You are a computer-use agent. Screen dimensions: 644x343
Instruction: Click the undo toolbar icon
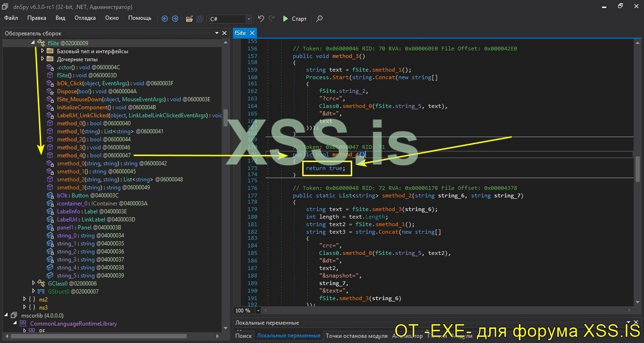tap(261, 19)
